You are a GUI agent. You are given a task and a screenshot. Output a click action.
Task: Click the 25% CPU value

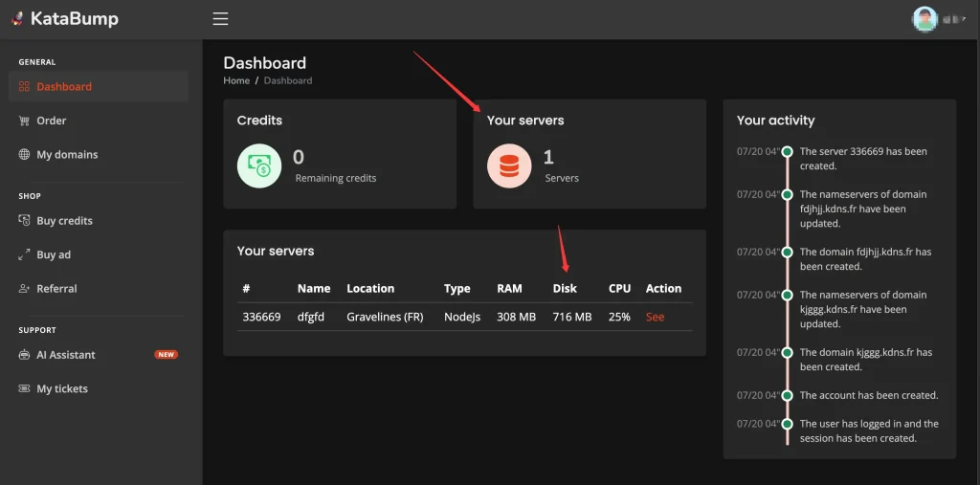click(x=619, y=317)
